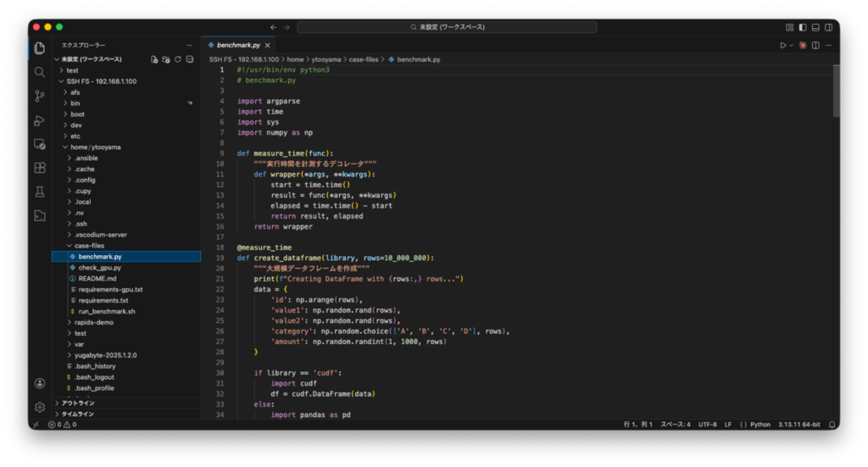
Task: Select the benchmark.py editor tab
Action: click(238, 46)
